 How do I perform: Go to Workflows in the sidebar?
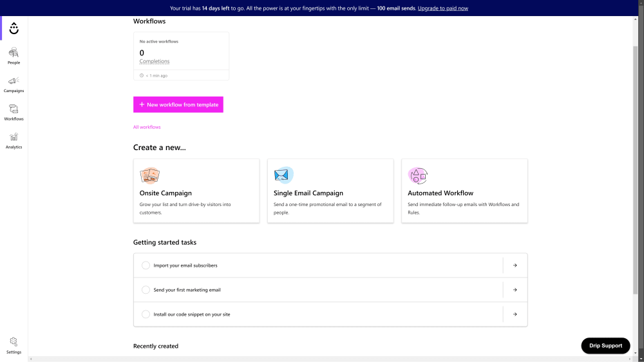(x=14, y=112)
